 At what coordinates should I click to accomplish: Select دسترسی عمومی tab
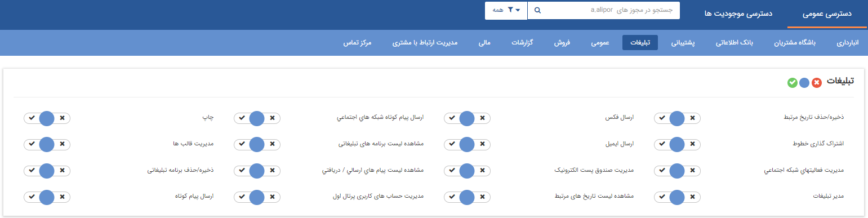coord(826,14)
